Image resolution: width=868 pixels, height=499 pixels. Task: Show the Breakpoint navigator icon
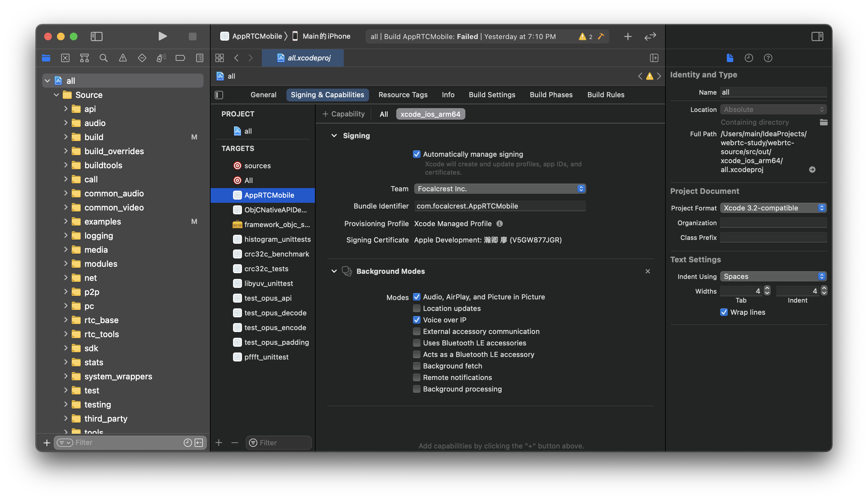coord(180,58)
